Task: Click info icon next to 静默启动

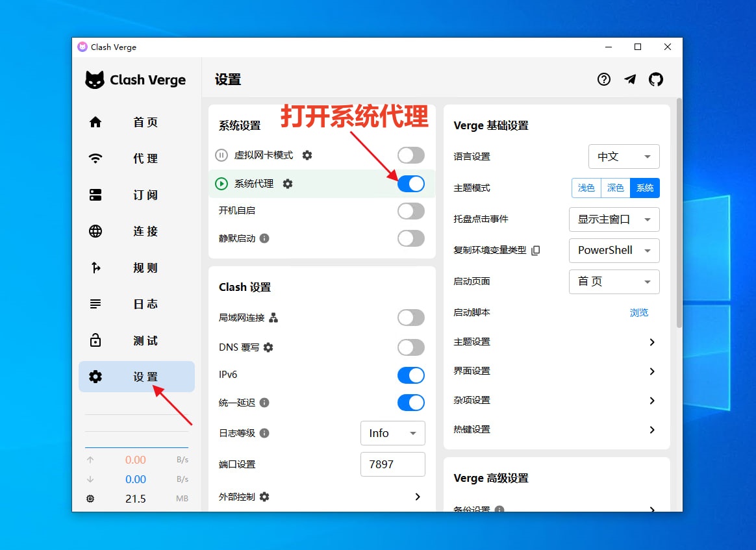Action: [264, 238]
